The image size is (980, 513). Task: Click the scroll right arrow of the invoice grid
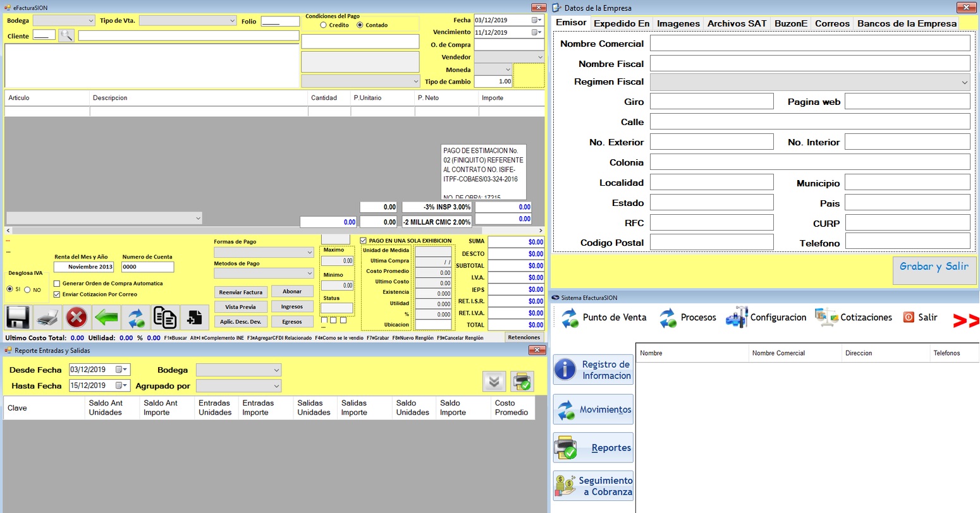541,231
